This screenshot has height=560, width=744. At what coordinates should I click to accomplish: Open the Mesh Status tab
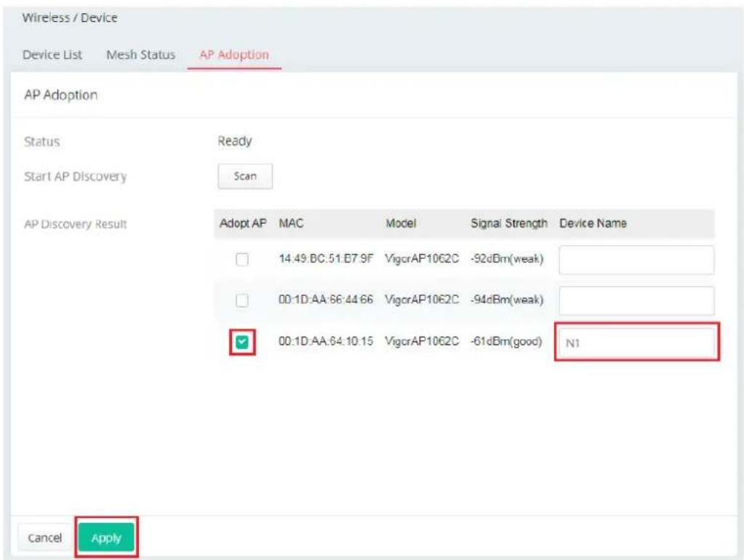coord(140,55)
